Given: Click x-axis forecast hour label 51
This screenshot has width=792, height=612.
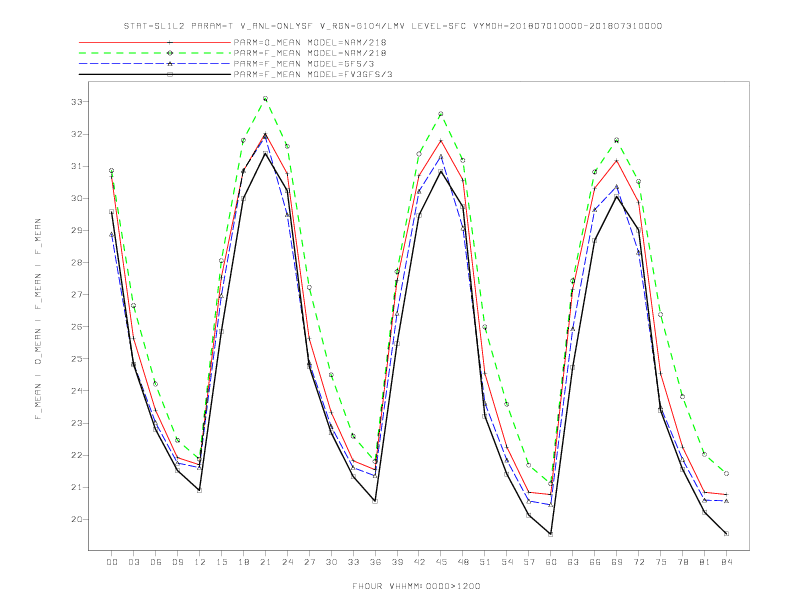Looking at the screenshot, I should [x=485, y=562].
